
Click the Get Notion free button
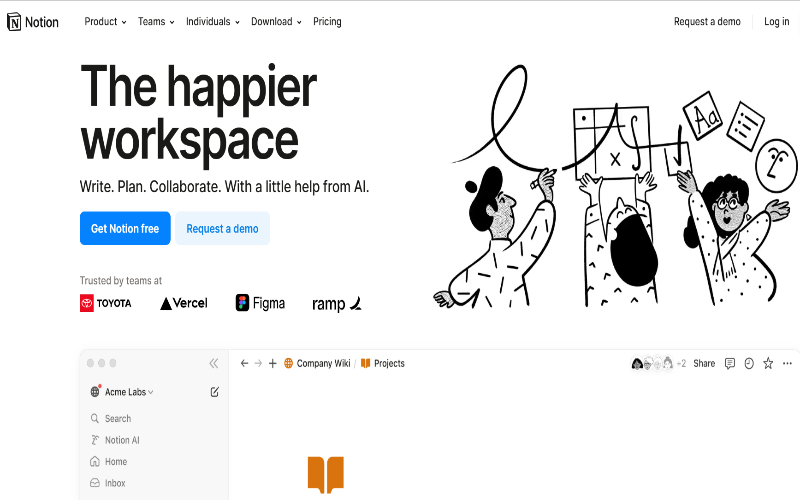pos(125,228)
